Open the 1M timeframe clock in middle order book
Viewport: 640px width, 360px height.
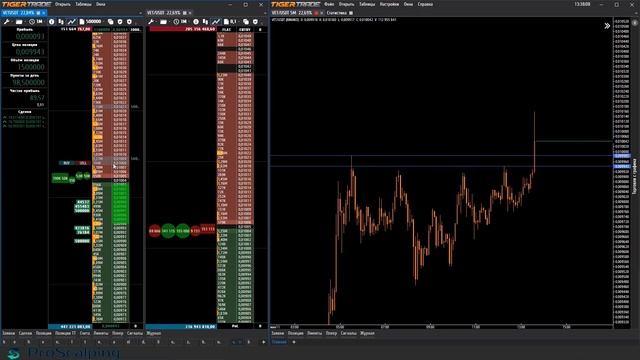(x=180, y=22)
